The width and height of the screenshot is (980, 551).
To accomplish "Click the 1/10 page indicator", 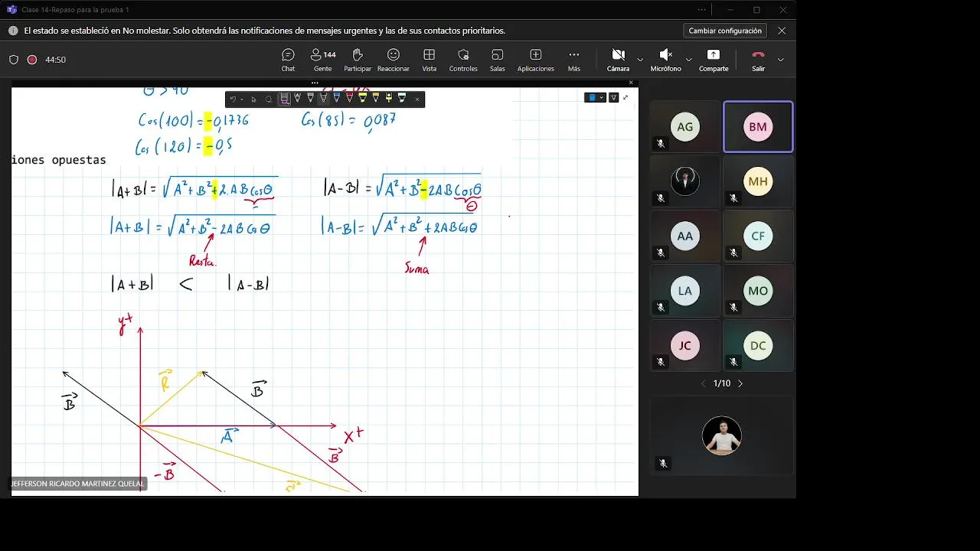I will coord(722,383).
